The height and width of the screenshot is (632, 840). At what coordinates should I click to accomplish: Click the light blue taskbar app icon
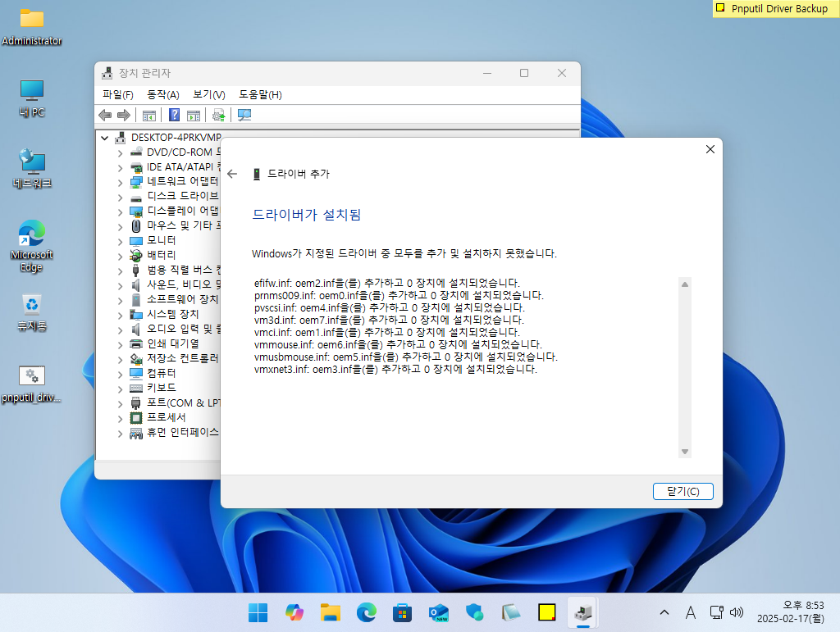click(x=475, y=612)
